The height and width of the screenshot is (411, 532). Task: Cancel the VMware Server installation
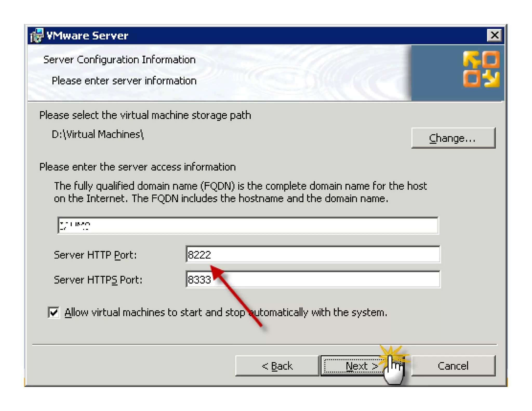click(x=453, y=366)
